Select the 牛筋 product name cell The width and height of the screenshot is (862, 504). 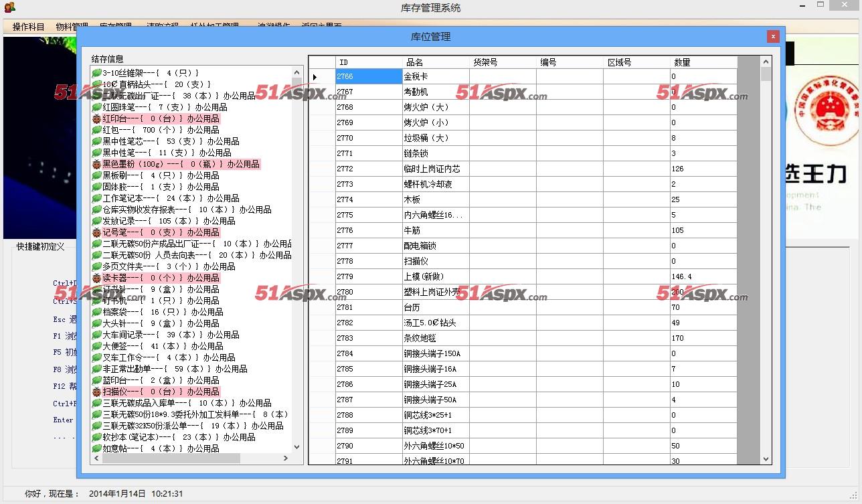(436, 230)
